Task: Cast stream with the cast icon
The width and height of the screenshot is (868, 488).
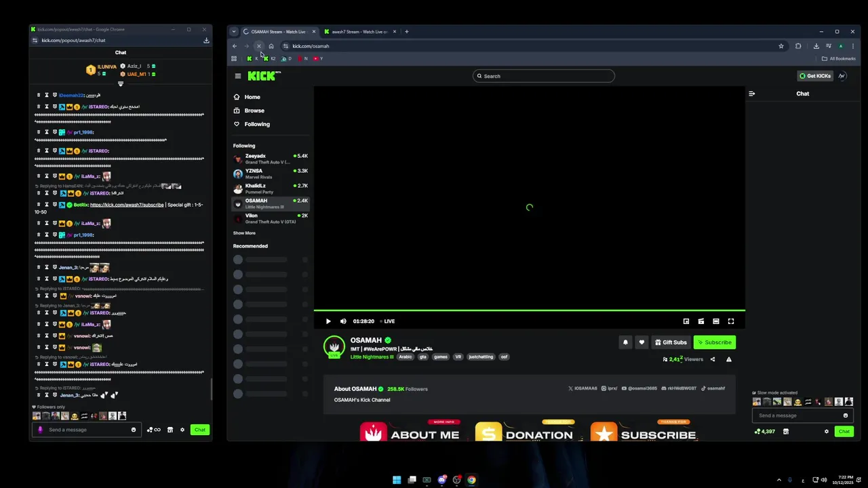Action: pyautogui.click(x=701, y=321)
